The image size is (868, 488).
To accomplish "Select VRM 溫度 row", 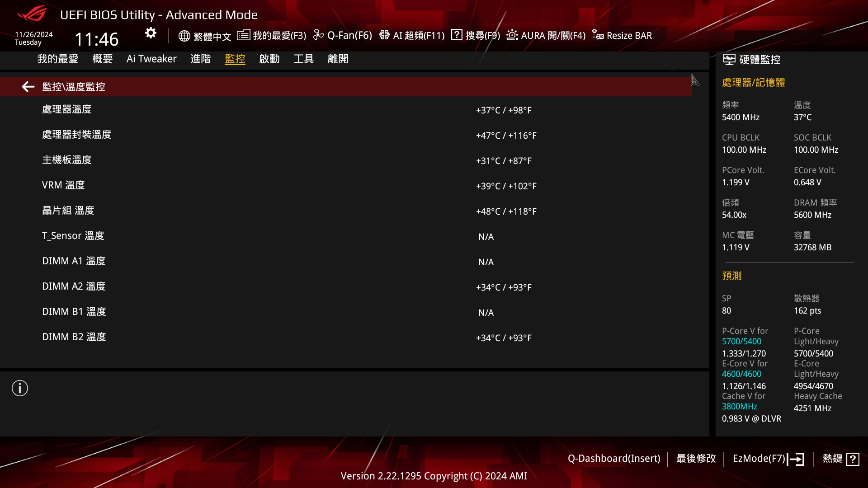I will pos(345,186).
